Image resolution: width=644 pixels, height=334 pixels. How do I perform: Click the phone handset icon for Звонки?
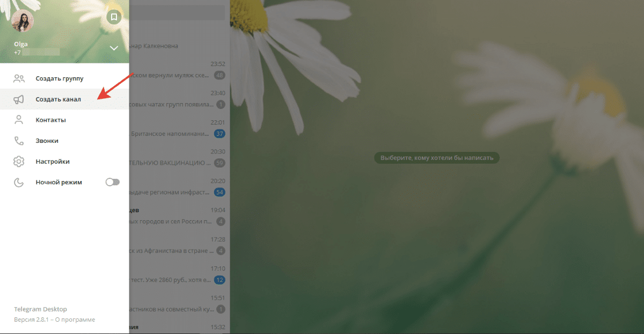point(19,141)
